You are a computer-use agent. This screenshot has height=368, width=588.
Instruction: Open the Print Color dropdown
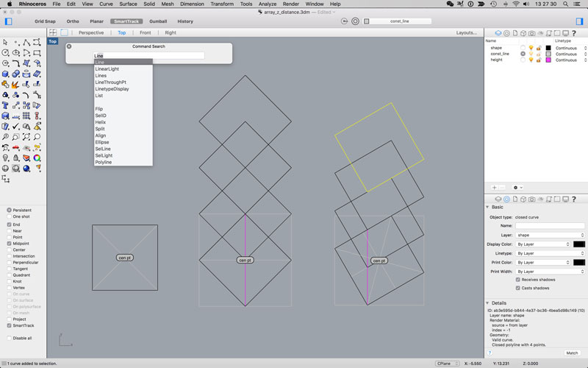coord(543,263)
